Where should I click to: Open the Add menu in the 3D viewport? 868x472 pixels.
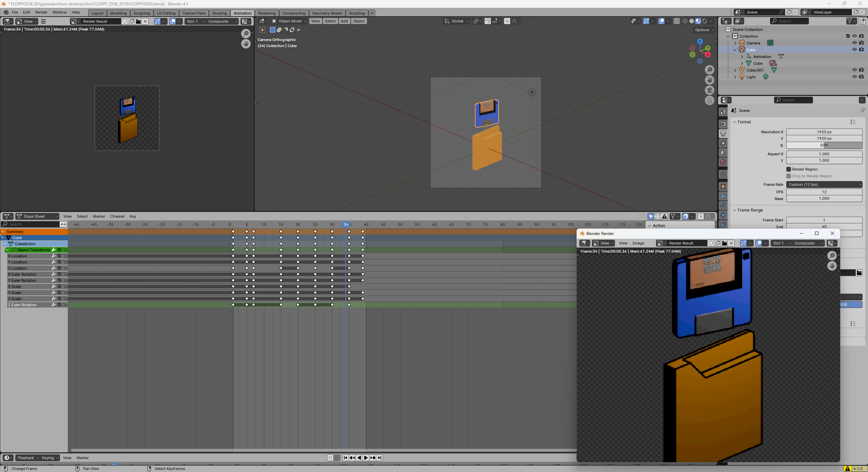point(344,21)
